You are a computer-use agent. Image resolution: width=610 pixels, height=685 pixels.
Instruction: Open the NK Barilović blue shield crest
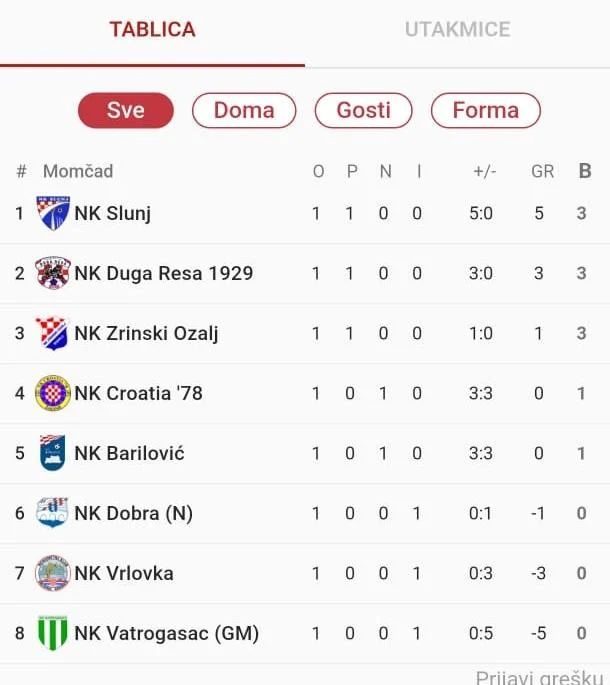(x=52, y=453)
